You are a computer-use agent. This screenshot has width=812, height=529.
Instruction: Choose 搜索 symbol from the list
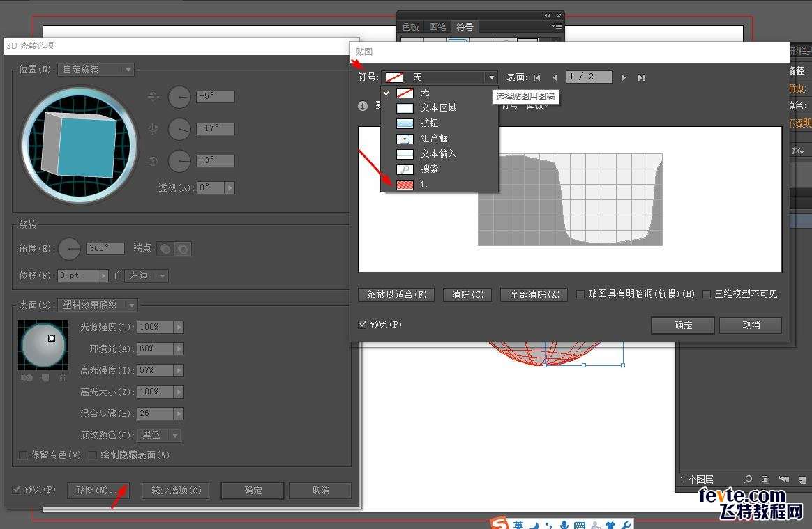(439, 169)
